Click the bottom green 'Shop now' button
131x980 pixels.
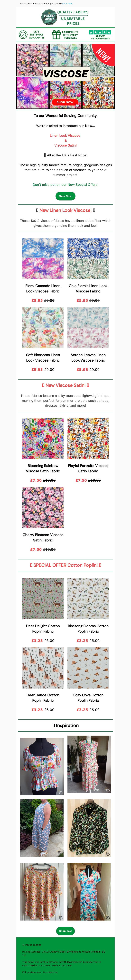(x=65, y=931)
